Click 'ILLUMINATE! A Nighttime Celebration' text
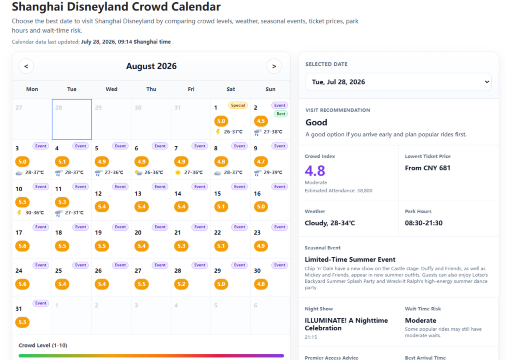The height and width of the screenshot is (360, 506). tap(346, 324)
